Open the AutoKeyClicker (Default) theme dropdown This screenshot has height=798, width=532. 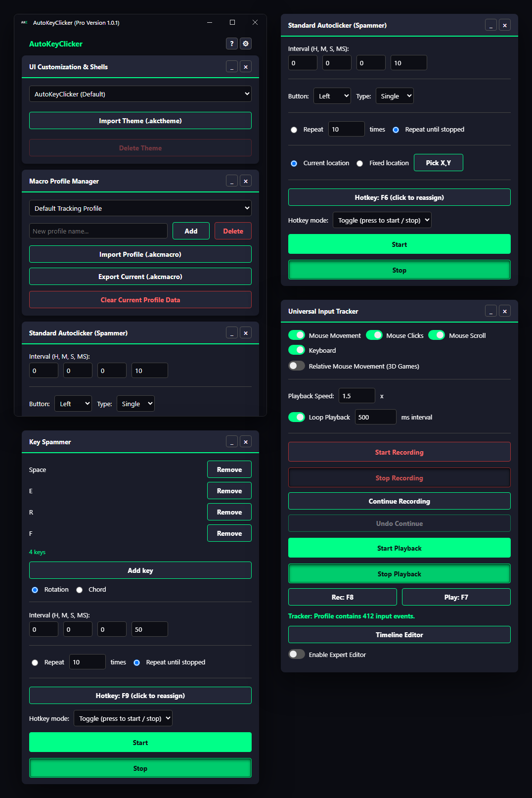point(140,94)
